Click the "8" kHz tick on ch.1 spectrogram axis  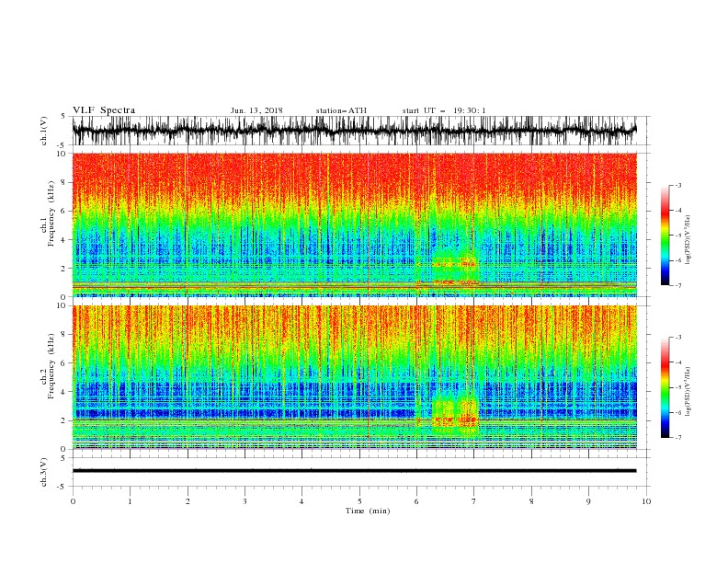[x=63, y=182]
